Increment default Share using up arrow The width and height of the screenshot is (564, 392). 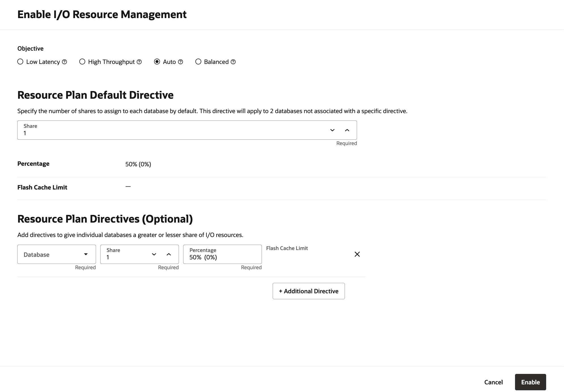click(x=347, y=130)
